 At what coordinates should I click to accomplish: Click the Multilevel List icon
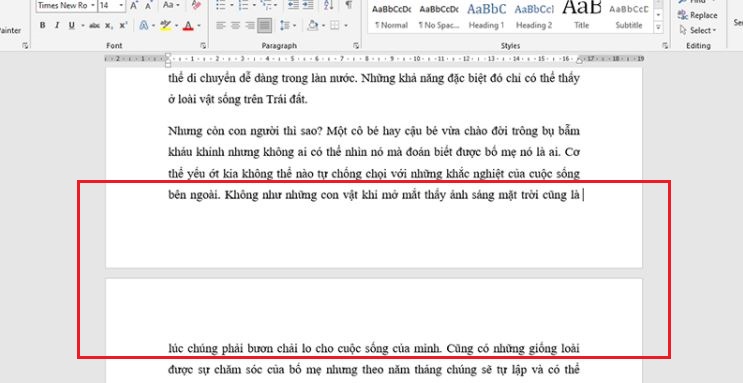(267, 5)
